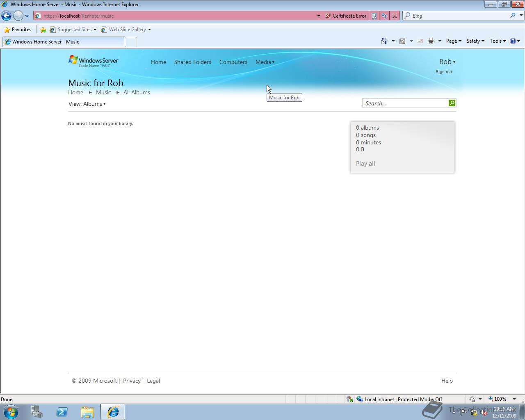Click the Play all link
525x420 pixels.
coord(365,164)
